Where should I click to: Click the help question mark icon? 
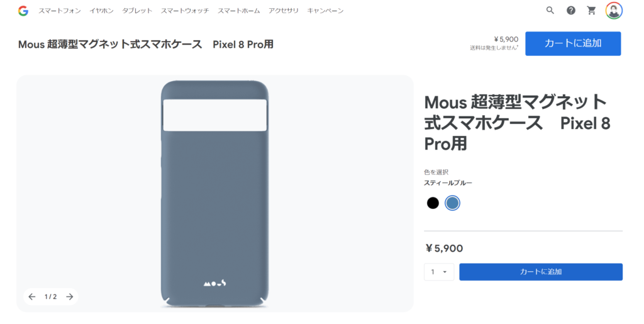click(570, 11)
